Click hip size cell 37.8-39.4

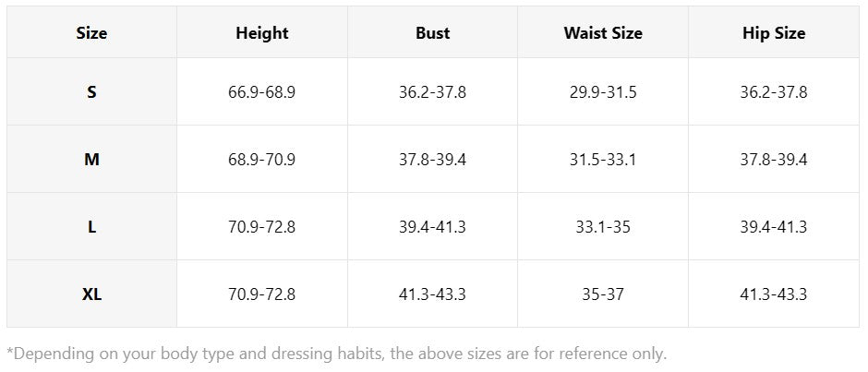point(774,160)
